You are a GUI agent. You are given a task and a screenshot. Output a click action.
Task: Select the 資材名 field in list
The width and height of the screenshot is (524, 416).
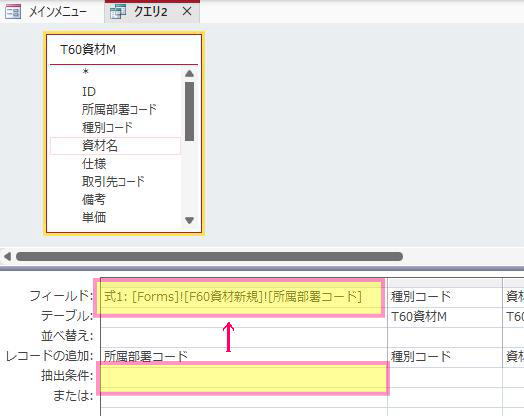pos(115,145)
